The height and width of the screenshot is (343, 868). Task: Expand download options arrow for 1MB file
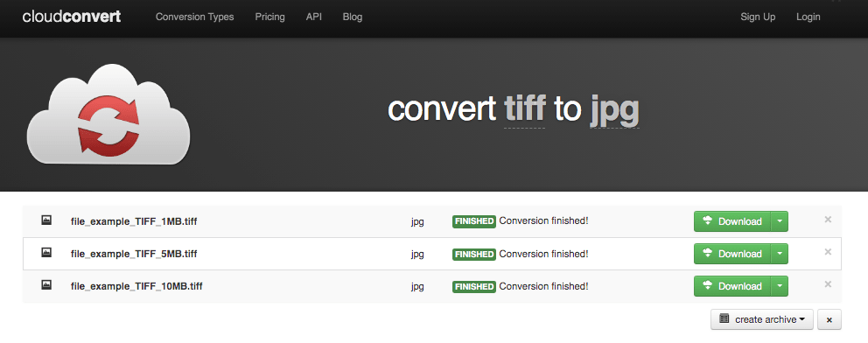(x=780, y=221)
